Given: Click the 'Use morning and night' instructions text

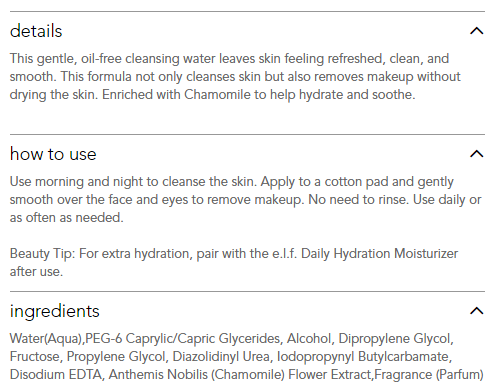Looking at the screenshot, I should pyautogui.click(x=245, y=200).
